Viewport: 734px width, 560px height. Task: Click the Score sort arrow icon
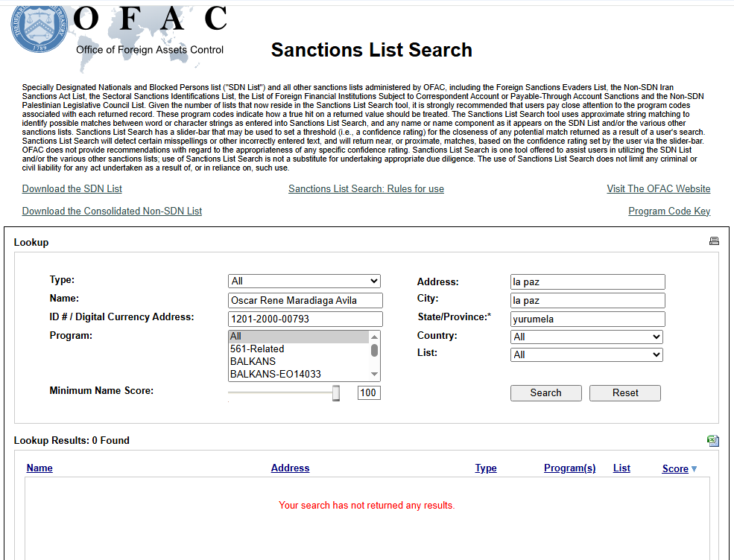(x=694, y=469)
